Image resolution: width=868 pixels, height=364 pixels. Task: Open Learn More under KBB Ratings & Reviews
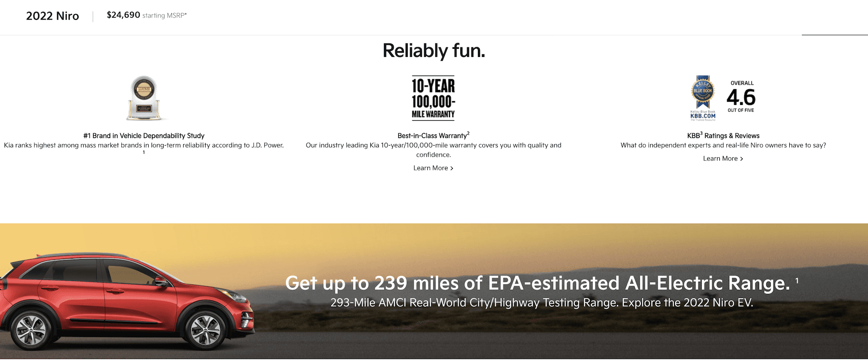720,159
